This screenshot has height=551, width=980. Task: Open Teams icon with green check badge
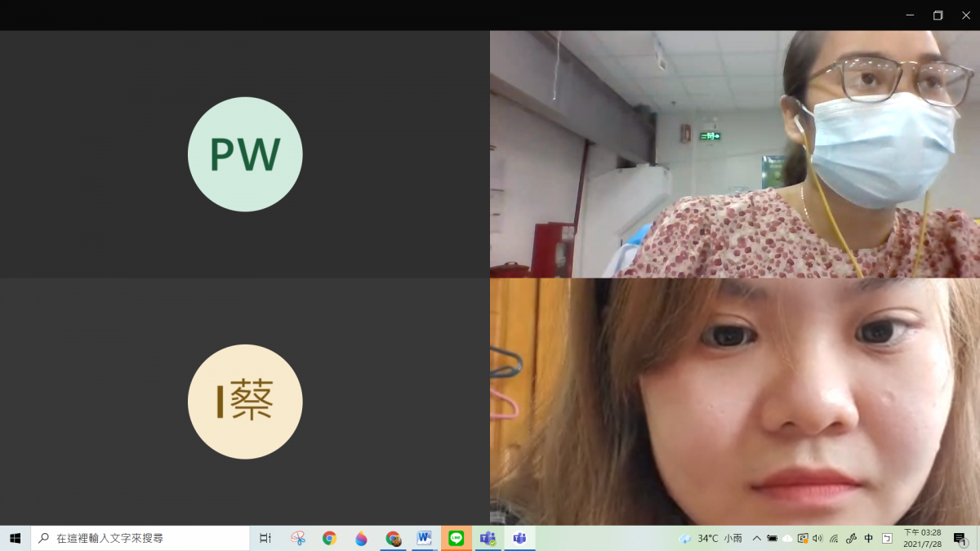488,538
